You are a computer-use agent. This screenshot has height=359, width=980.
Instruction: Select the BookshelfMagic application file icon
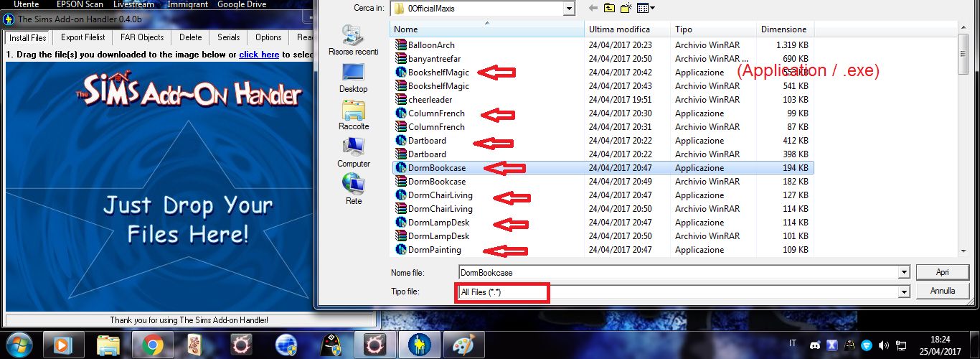tap(401, 73)
